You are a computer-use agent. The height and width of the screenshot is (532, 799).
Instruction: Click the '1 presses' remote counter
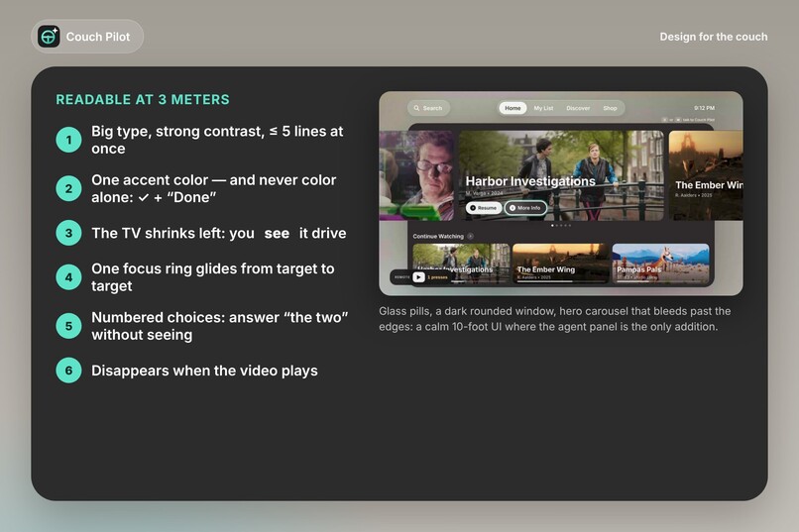pyautogui.click(x=437, y=277)
